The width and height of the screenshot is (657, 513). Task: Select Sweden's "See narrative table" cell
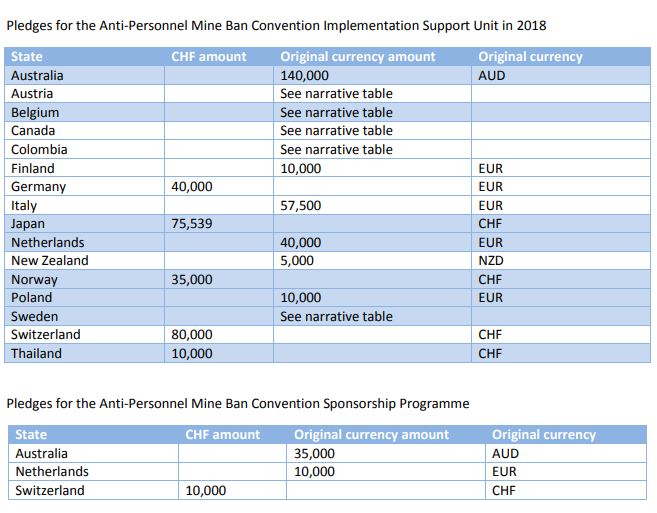click(x=336, y=317)
